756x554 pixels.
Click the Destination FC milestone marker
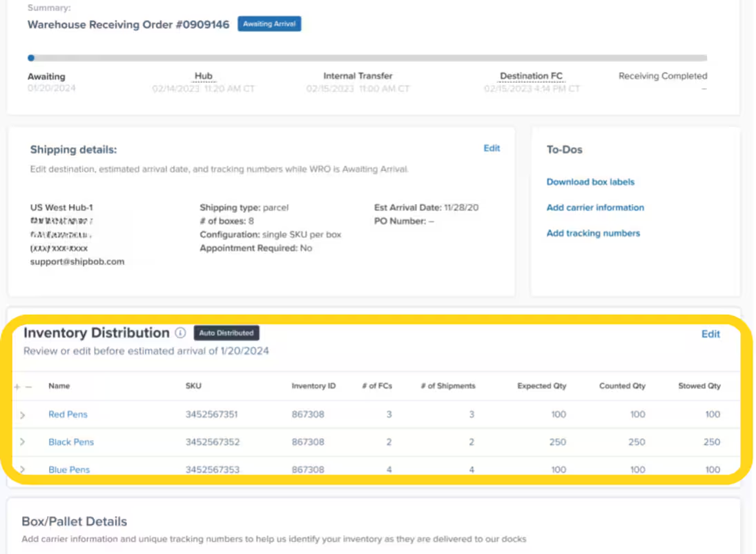[x=532, y=76]
